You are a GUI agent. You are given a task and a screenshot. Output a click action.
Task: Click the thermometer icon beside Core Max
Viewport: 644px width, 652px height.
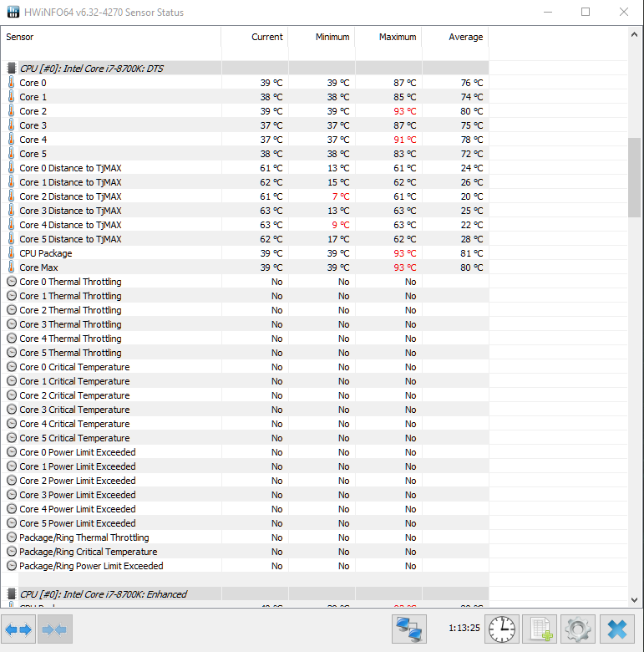coord(12,267)
